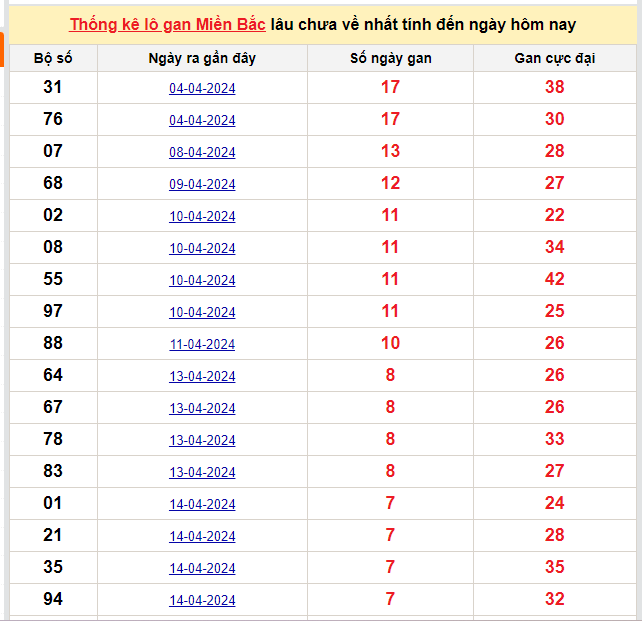Viewport: 642px width, 621px height.
Task: Click the 14-04-2024 link for number 94
Action: pos(202,600)
